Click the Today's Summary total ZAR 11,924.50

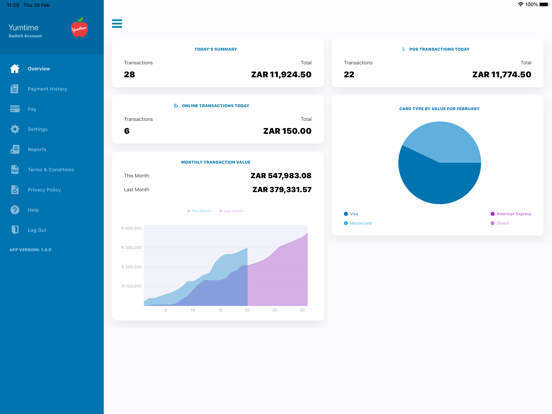(281, 75)
